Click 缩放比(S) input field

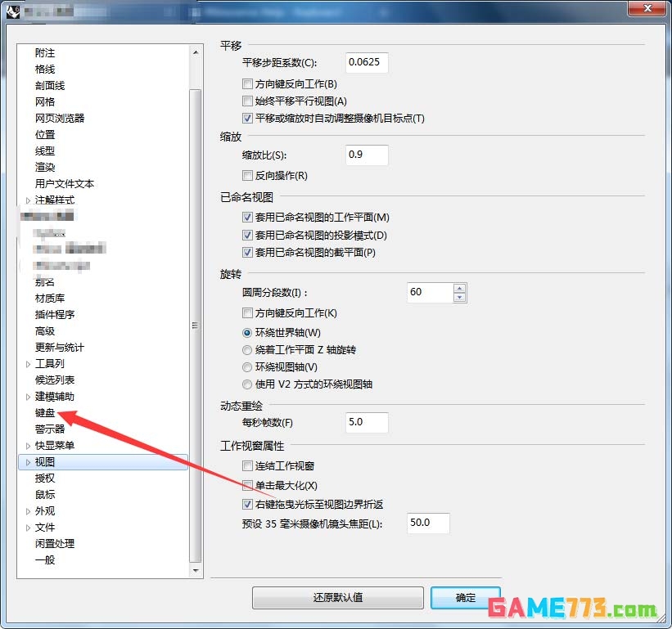(x=367, y=155)
